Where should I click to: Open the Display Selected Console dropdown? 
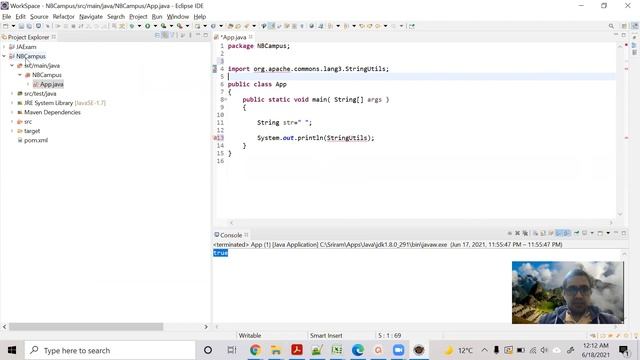pyautogui.click(x=592, y=233)
